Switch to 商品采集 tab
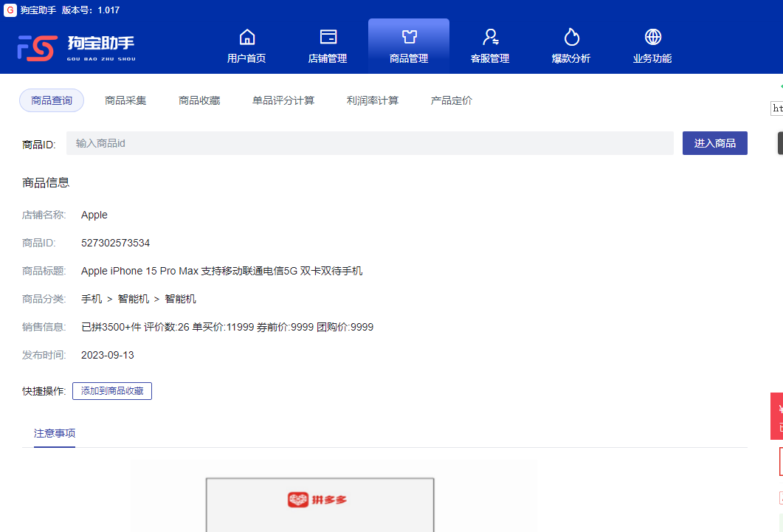 pyautogui.click(x=125, y=100)
